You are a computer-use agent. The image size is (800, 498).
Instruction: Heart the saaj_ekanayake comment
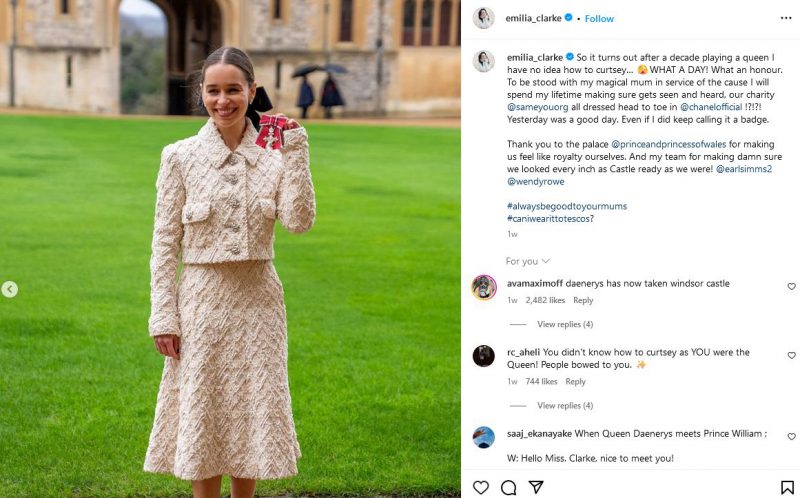click(791, 437)
